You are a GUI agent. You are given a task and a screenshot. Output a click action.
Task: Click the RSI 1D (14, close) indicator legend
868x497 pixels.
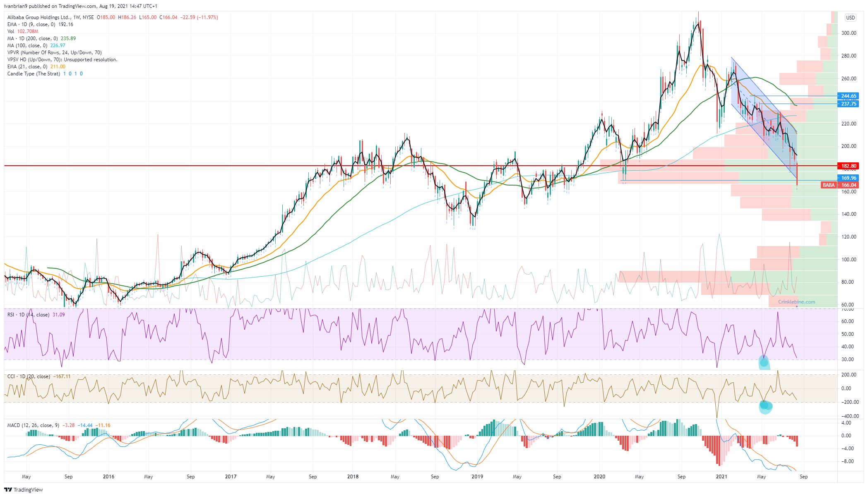tap(36, 315)
